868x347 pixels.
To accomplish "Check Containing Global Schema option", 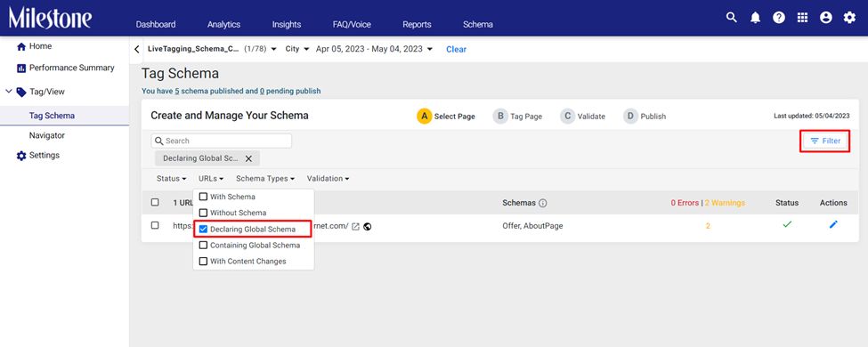I will click(203, 246).
